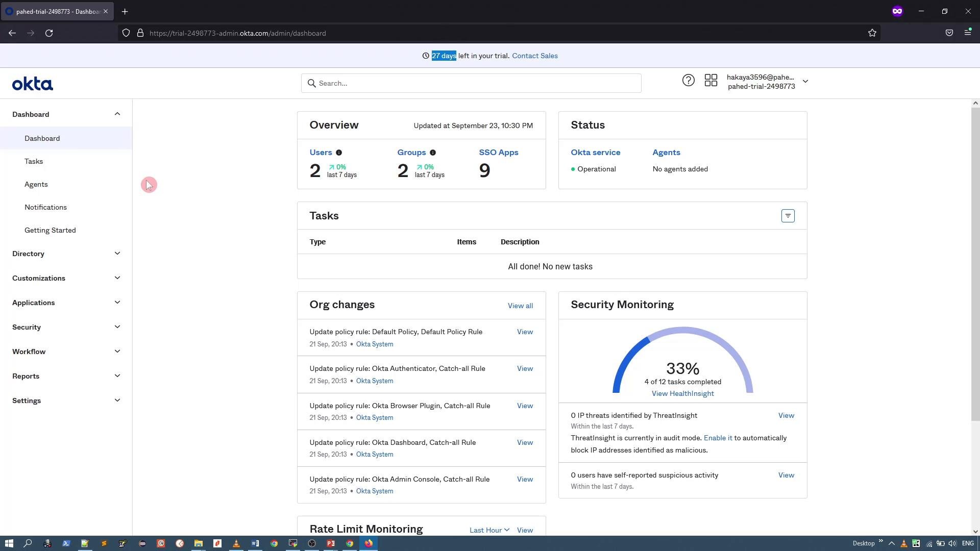Screen dimensions: 980x551
Task: Click the site lock icon in address bar
Action: [140, 33]
